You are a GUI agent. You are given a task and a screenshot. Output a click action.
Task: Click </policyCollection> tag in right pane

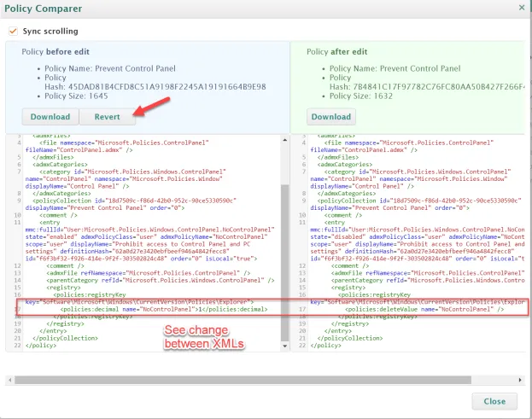click(350, 338)
